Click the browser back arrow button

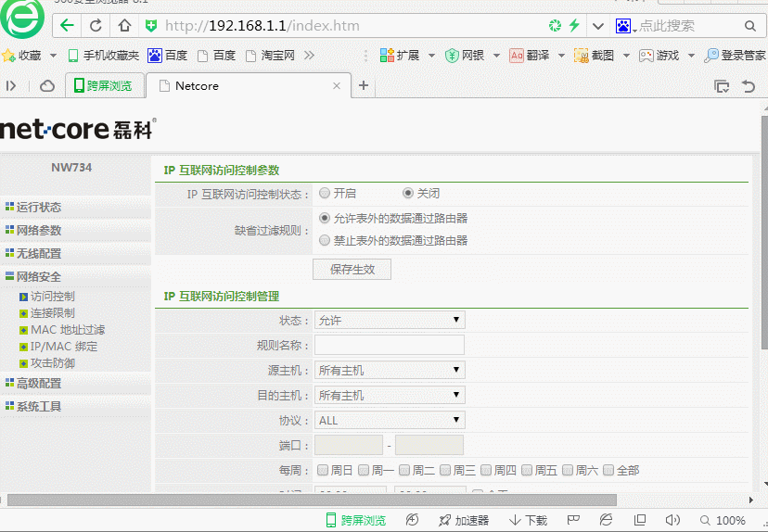coord(67,25)
